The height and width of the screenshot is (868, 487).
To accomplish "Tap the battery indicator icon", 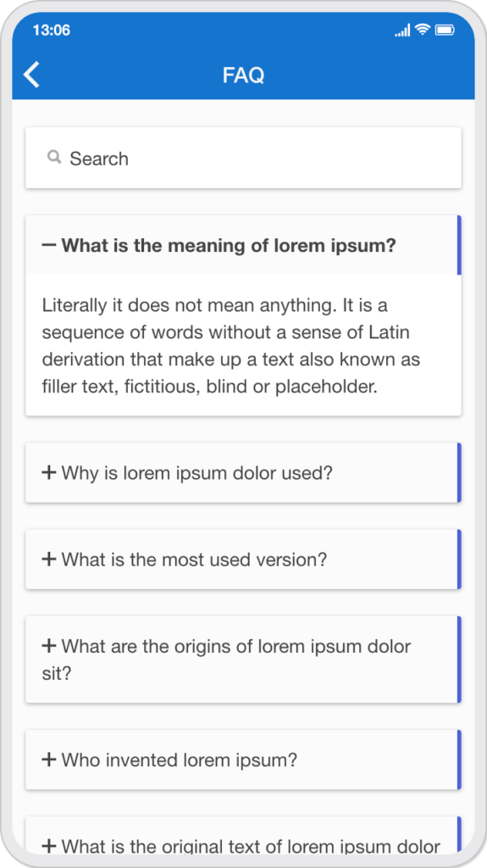I will click(x=445, y=30).
